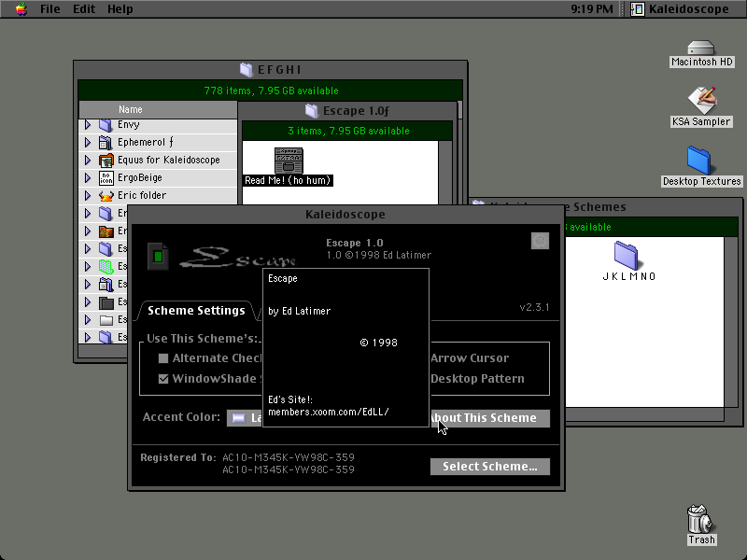Screen dimensions: 747x560
Task: Click the Equus for Kaleidoscope scheme icon
Action: pos(106,160)
